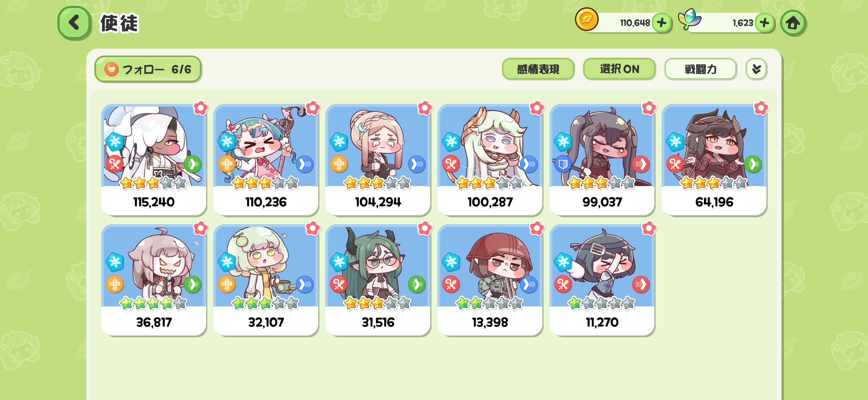Click the ice element icon on 100,287 card
868x400 pixels.
[x=450, y=141]
